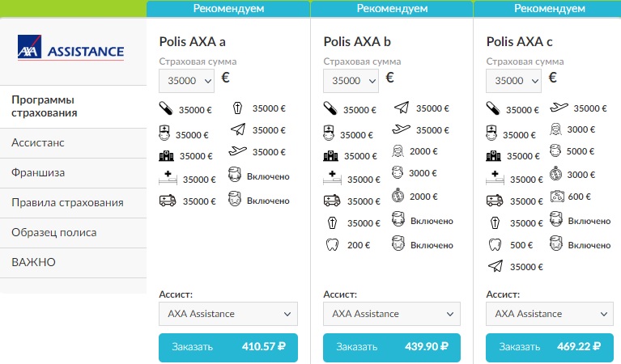
Task: Expand the AXA Assistance dropdown in Polis AXA c
Action: click(x=549, y=314)
